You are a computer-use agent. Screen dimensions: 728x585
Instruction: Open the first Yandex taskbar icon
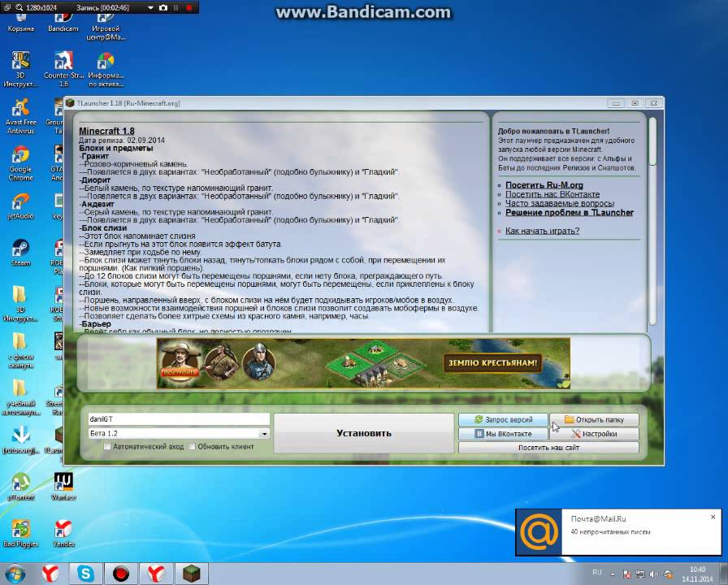pos(50,574)
